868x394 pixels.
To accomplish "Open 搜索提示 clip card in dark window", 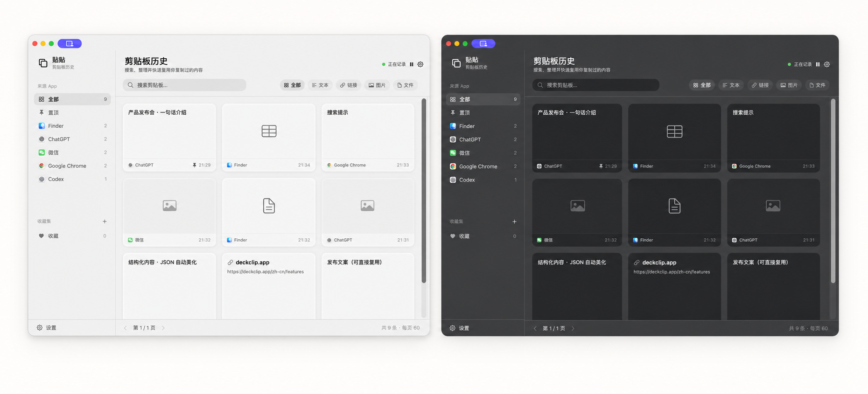I will tap(773, 138).
